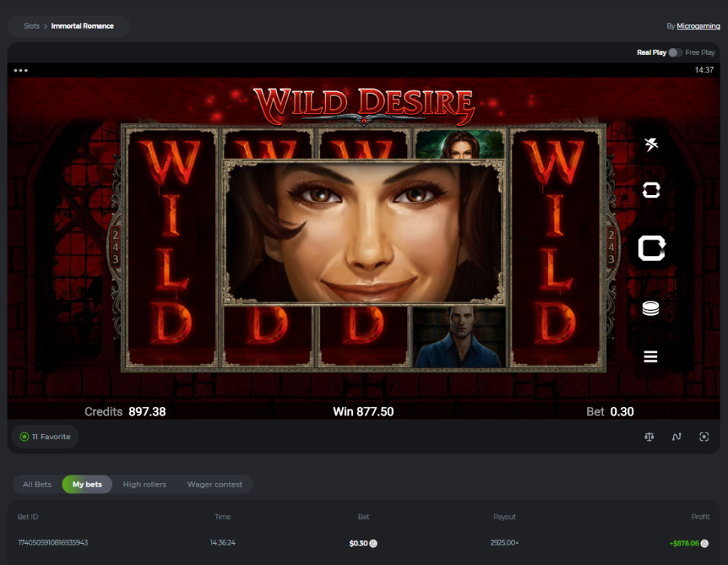Add game to favorites
The image size is (728, 565).
tap(45, 437)
